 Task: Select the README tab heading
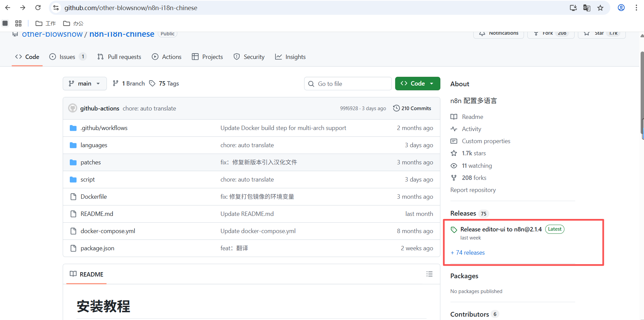click(x=87, y=274)
